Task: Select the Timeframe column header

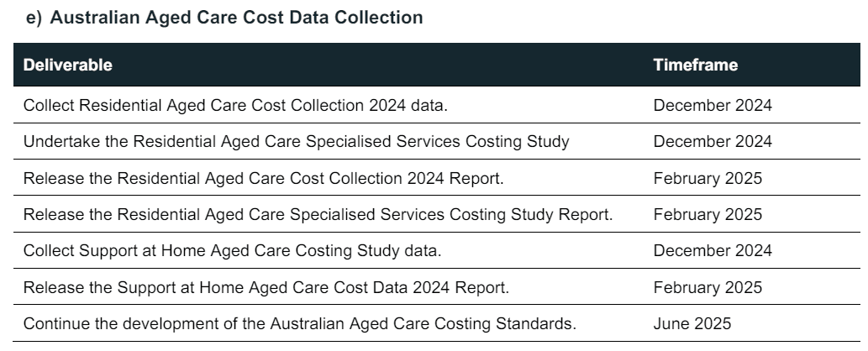Action: [x=695, y=65]
